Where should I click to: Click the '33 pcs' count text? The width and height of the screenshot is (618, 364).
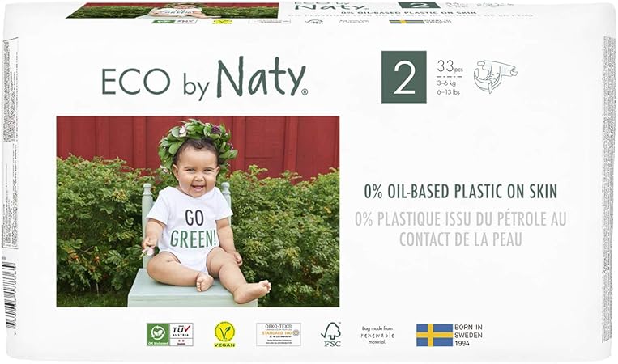click(450, 66)
